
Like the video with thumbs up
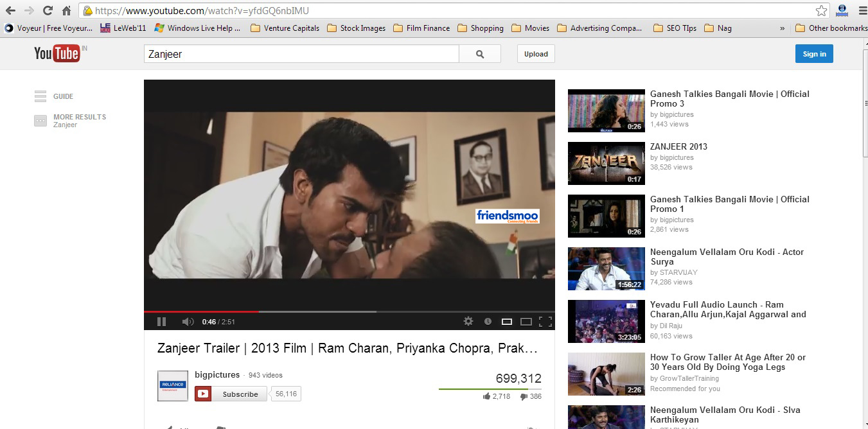[487, 396]
